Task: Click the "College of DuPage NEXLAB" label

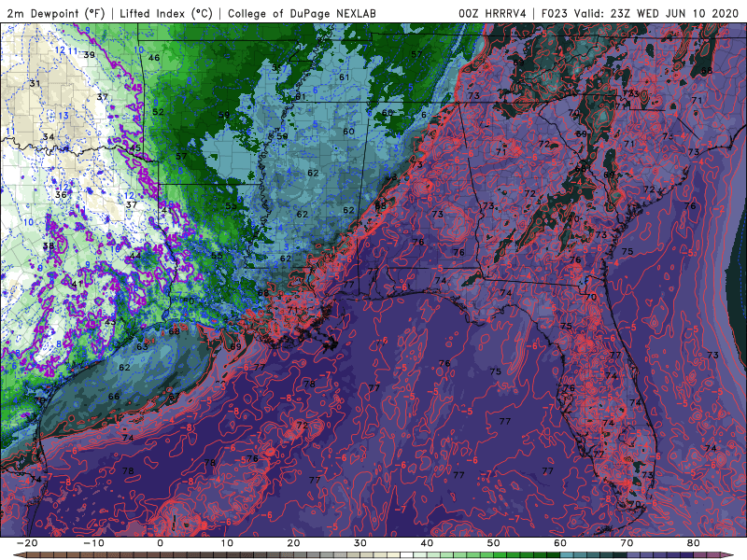Action: (302, 13)
